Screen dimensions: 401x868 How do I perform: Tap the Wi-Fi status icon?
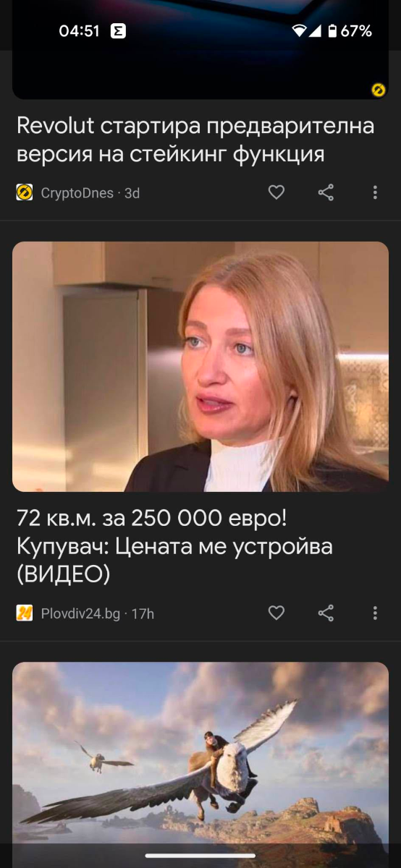[x=299, y=31]
